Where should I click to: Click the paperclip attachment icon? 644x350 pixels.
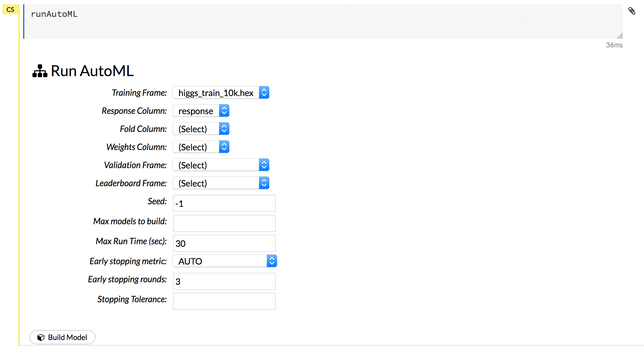632,12
